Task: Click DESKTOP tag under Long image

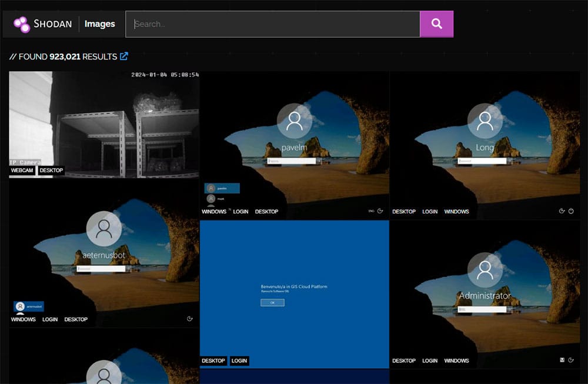Action: click(x=404, y=212)
